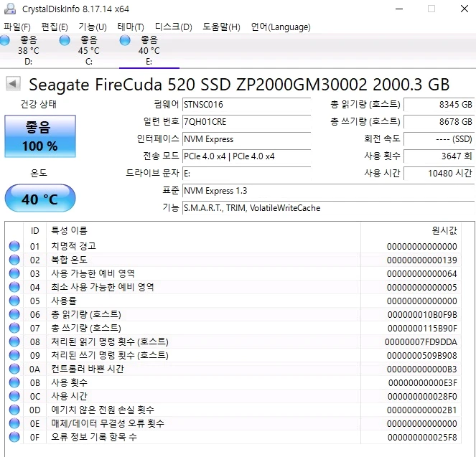Click raw value 00000000028F0
The height and width of the screenshot is (457, 476).
422,396
